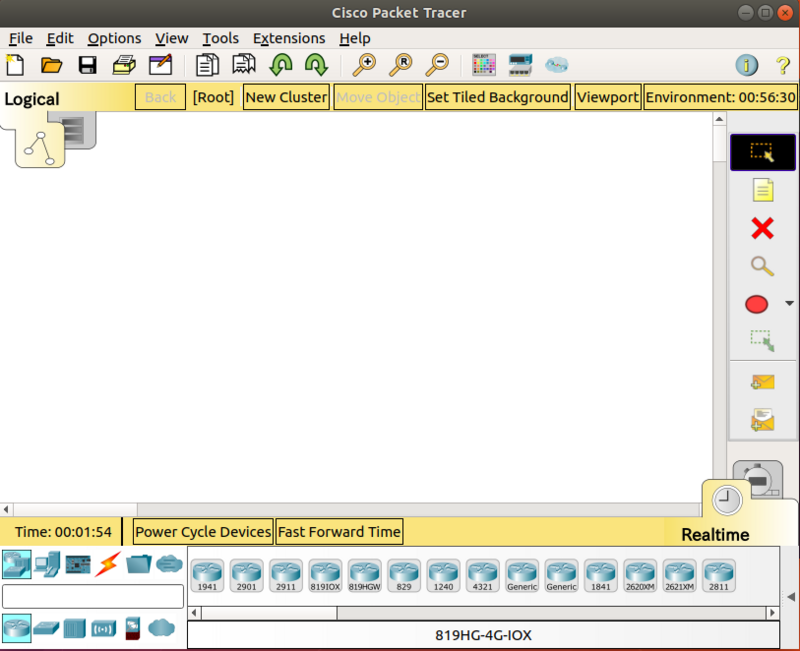Open Environment time 00:56:30
The image size is (800, 651).
(x=720, y=97)
